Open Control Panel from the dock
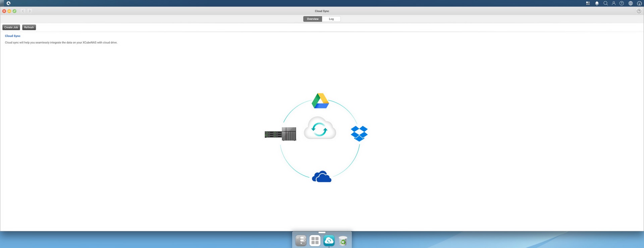Screen dimensions: 644x248 301,241
